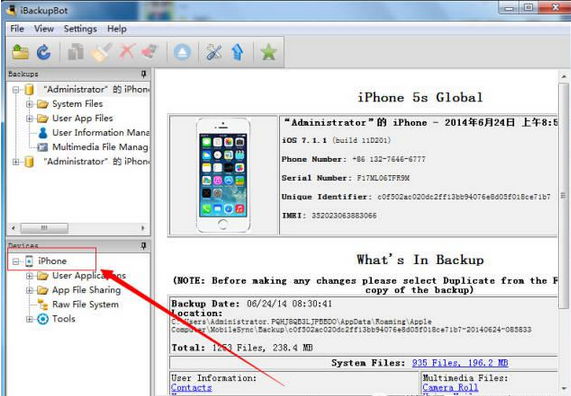Click the System Files folder icon
This screenshot has height=396, width=571.
tap(43, 104)
